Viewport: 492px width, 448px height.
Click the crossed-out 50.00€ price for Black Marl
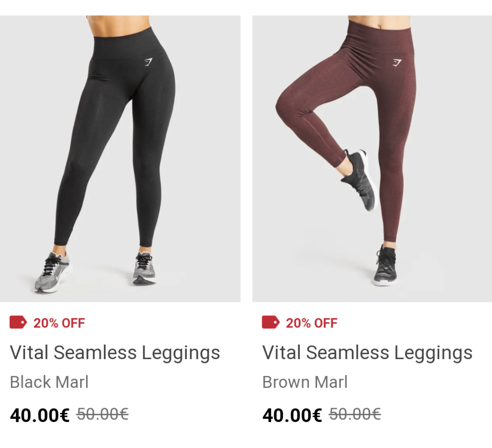point(103,414)
